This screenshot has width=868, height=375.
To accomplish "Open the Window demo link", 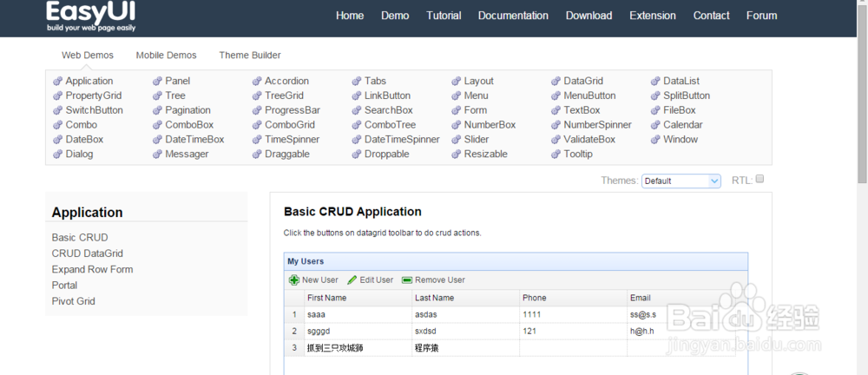I will pyautogui.click(x=681, y=140).
